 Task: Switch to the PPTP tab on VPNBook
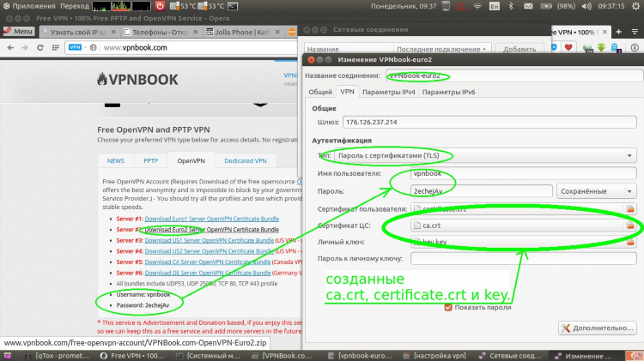pos(151,161)
